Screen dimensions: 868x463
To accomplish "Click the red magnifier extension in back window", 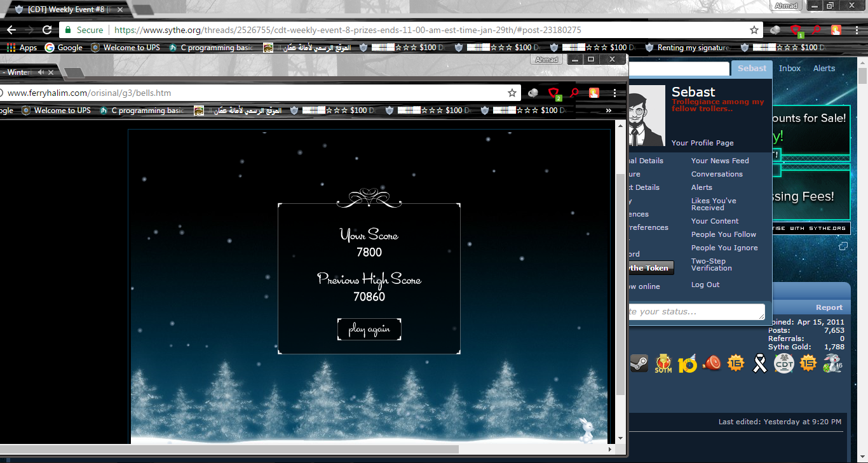I will point(816,29).
